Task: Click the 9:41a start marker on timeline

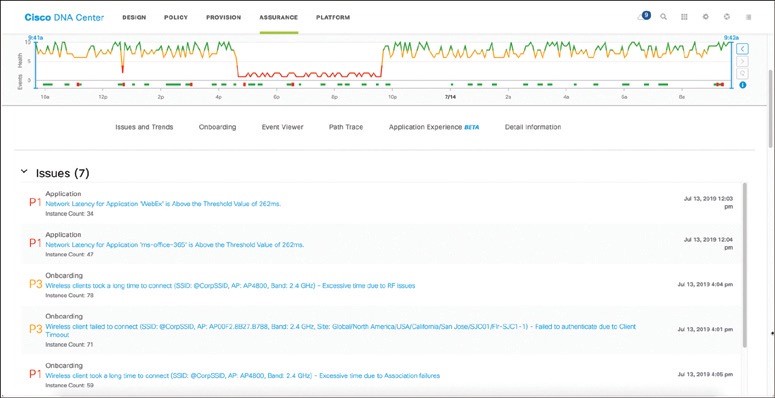Action: click(35, 37)
